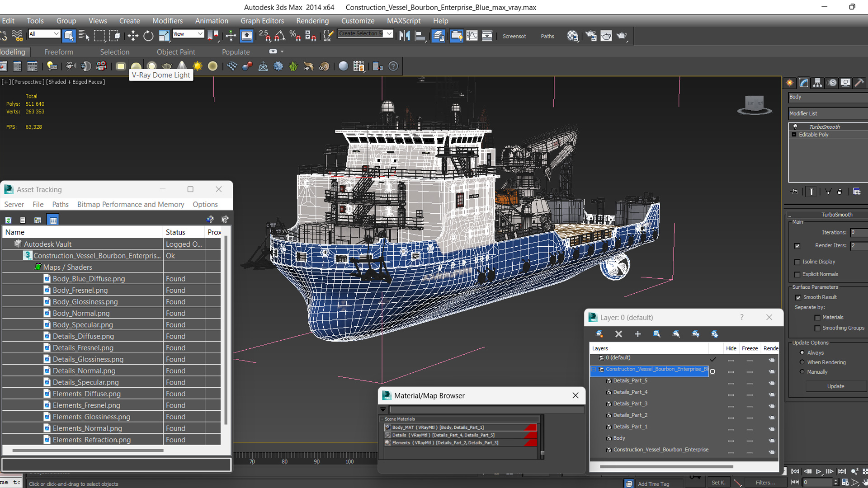
Task: Open the Graph Editors menu
Action: click(262, 21)
